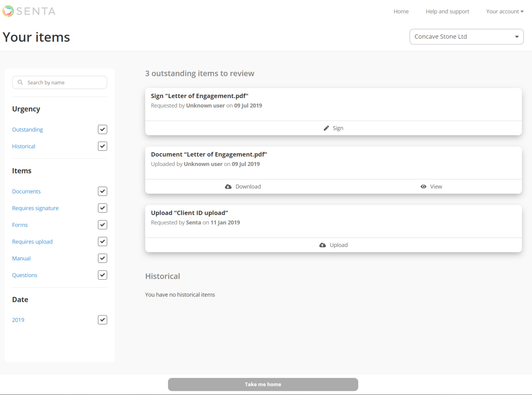Expand the Your account menu
The image size is (532, 395).
pyautogui.click(x=504, y=11)
